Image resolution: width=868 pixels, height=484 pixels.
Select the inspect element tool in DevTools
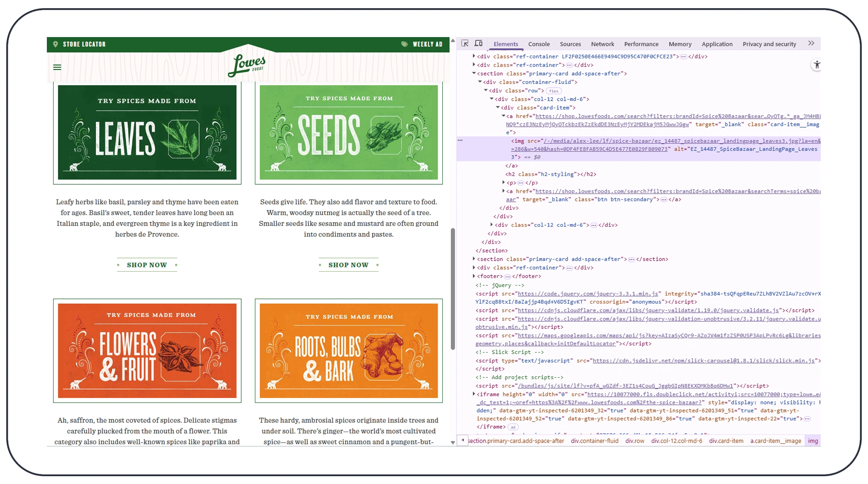click(x=465, y=43)
